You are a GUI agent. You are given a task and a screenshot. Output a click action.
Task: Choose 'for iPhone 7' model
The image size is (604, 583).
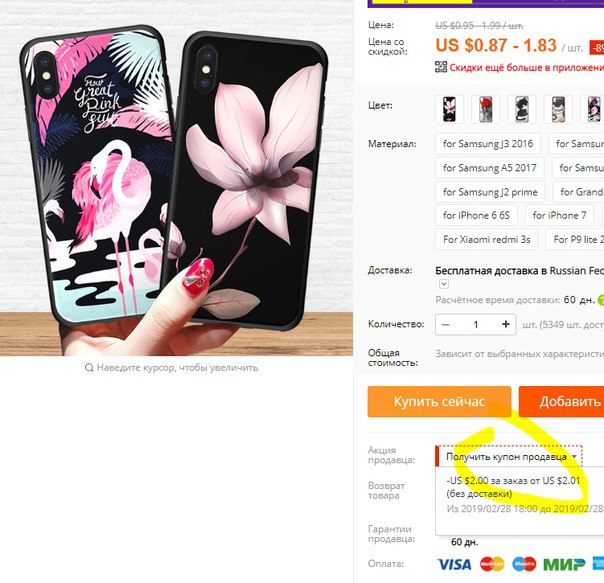coord(559,215)
